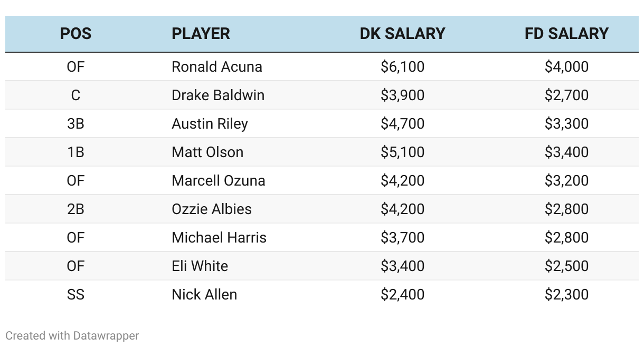
Task: Click the Eli White player cell
Action: (200, 266)
